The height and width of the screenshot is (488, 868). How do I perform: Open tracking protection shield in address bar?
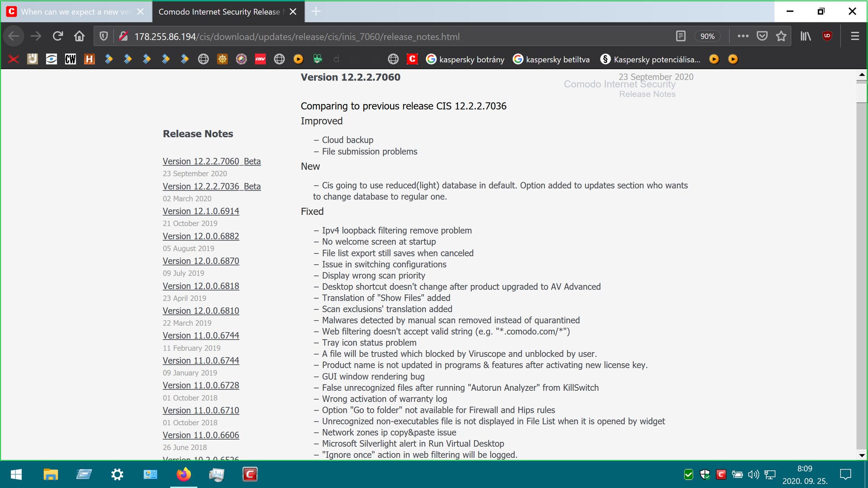(x=104, y=36)
